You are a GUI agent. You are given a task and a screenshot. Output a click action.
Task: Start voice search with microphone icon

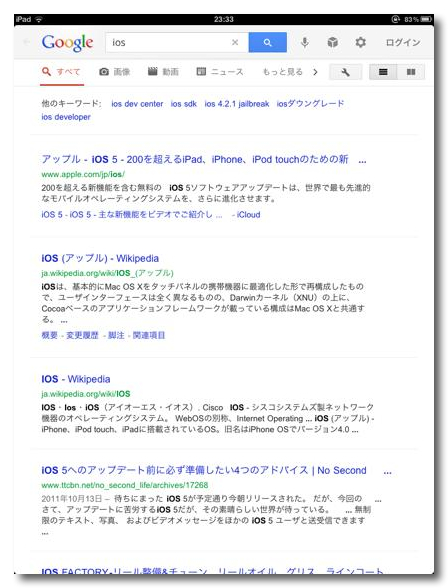click(304, 42)
